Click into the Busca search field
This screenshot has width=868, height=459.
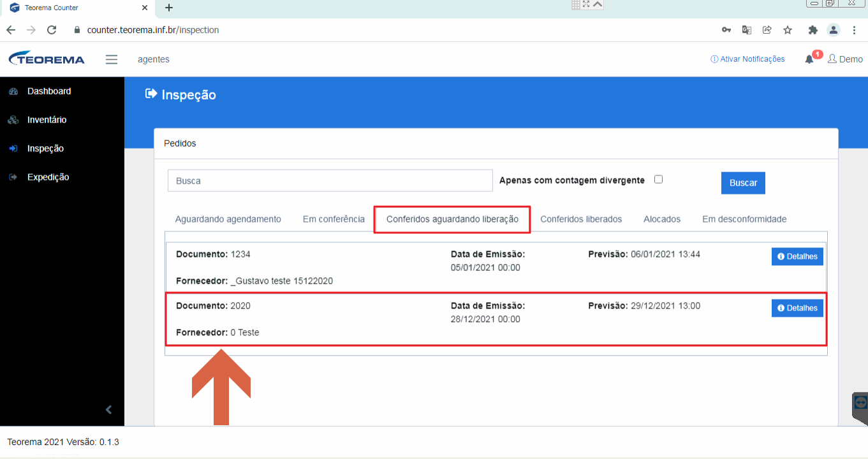(x=330, y=180)
